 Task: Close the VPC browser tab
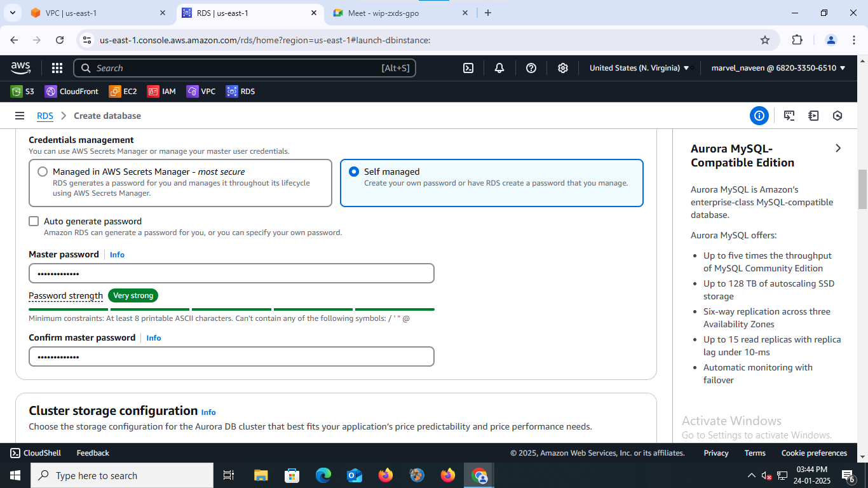(163, 13)
